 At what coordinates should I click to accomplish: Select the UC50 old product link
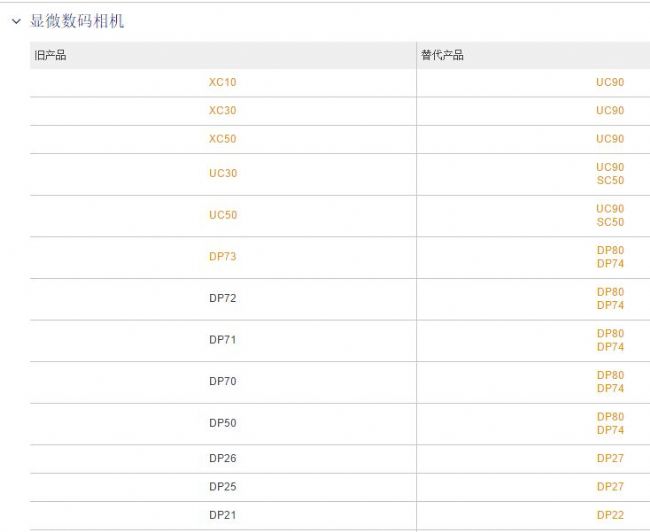pos(222,215)
